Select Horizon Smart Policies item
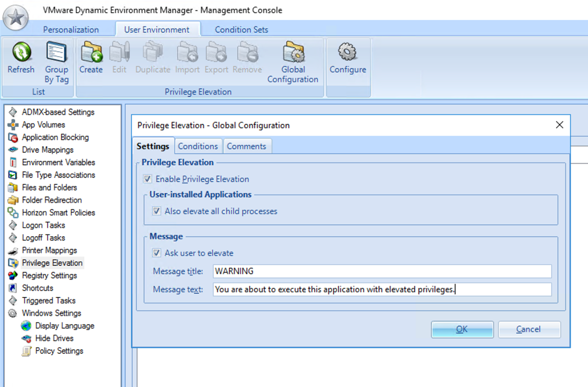This screenshot has height=387, width=588. click(58, 213)
